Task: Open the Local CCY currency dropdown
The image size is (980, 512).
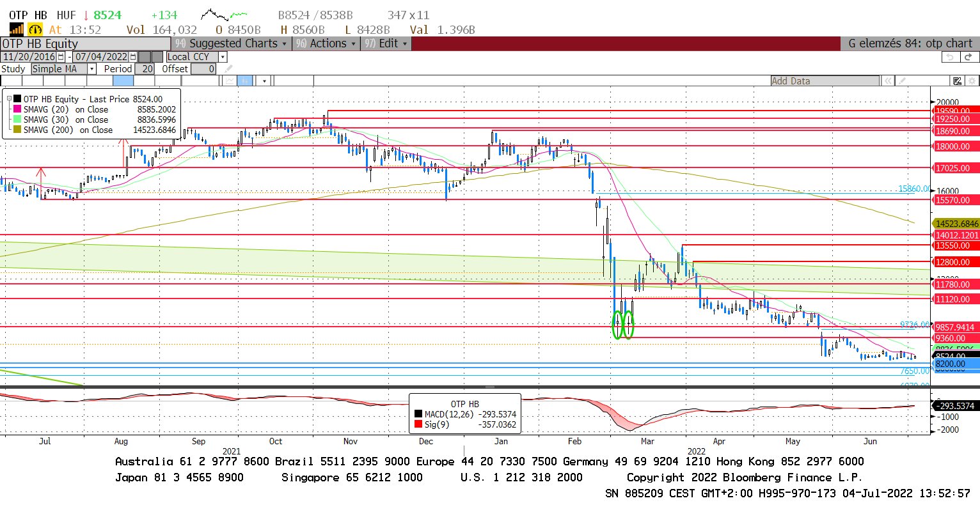Action: point(223,57)
